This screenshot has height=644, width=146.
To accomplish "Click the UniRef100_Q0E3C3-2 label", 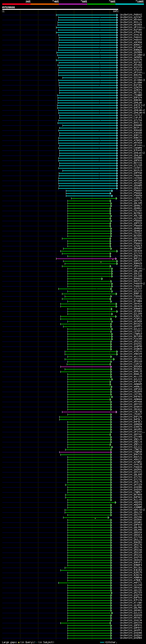I will tap(132, 105).
